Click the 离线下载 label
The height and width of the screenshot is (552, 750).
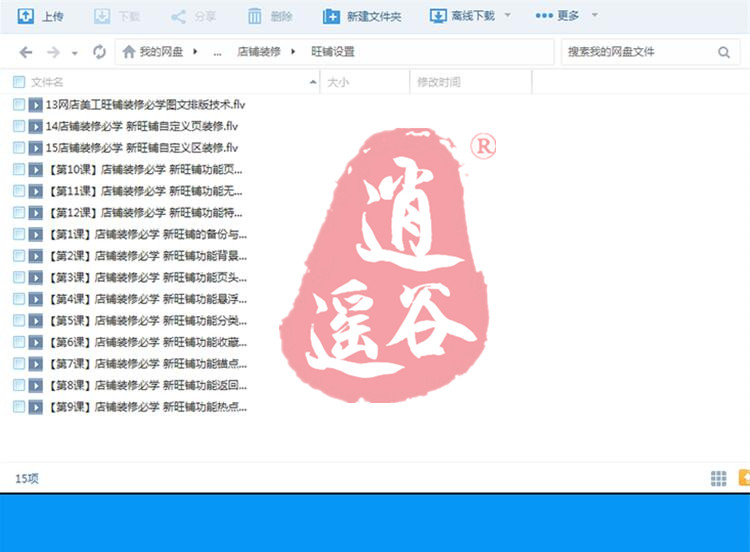(x=473, y=16)
